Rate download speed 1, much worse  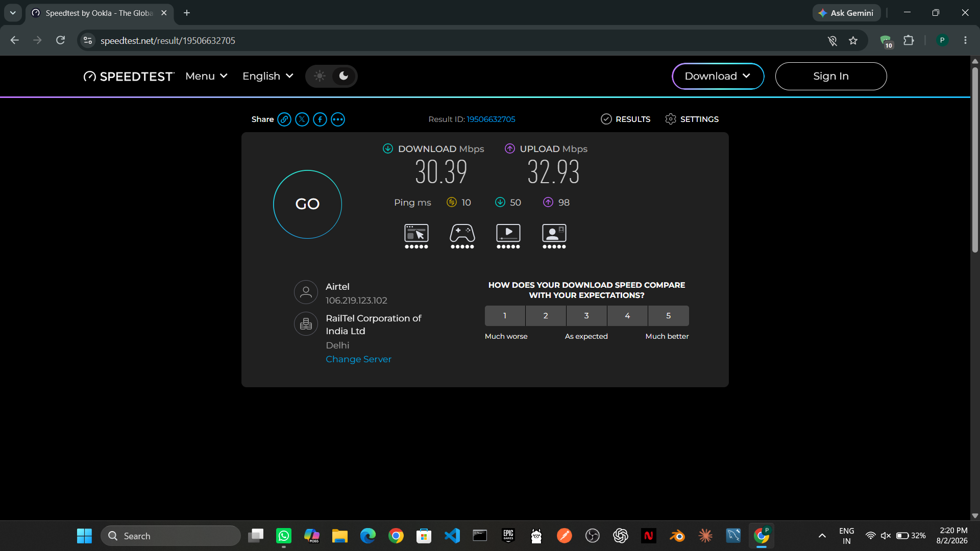[x=505, y=316]
